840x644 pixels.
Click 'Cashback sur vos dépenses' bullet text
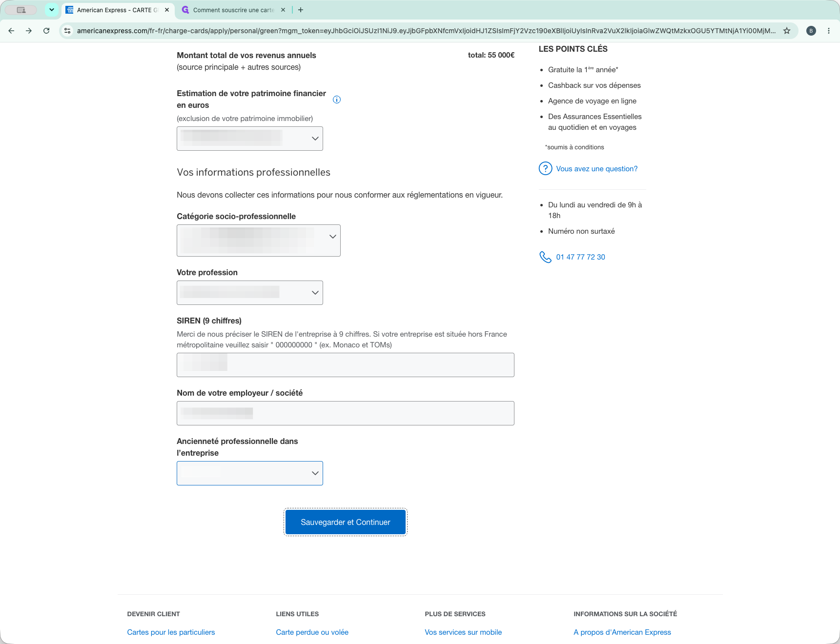tap(594, 85)
